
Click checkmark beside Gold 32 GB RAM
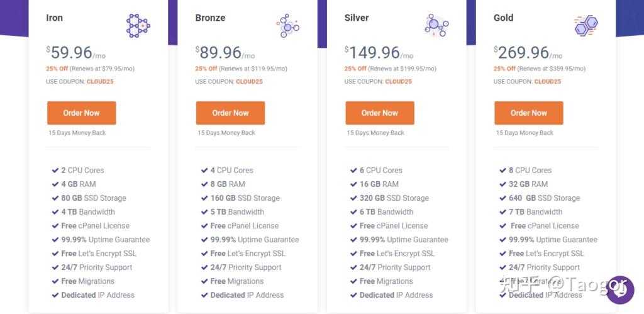pos(502,184)
